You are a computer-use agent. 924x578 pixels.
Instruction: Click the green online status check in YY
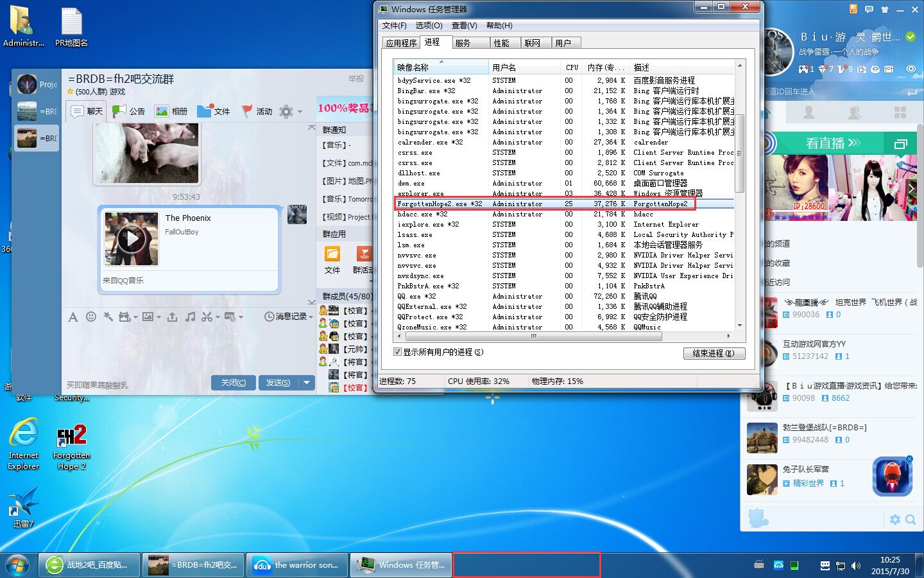pos(911,37)
